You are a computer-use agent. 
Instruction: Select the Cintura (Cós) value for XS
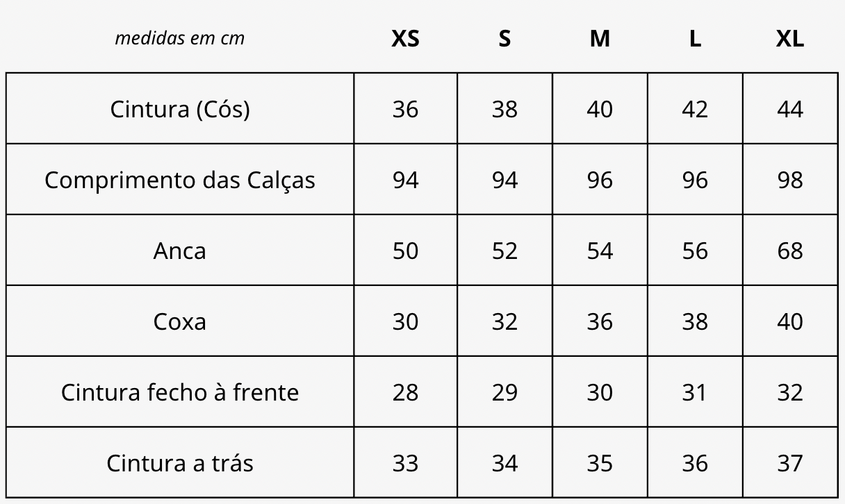click(x=405, y=109)
